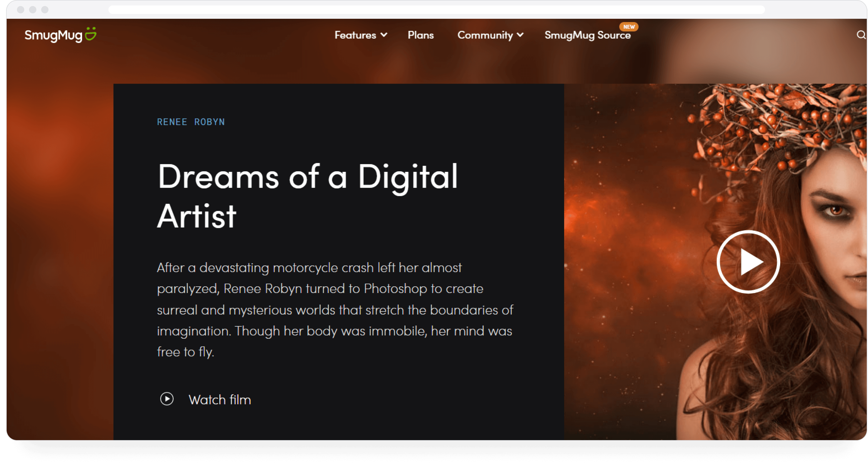Click the small circled play icon
The width and height of the screenshot is (868, 471).
click(167, 399)
